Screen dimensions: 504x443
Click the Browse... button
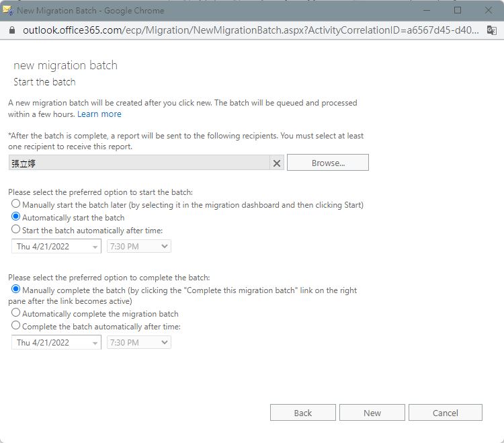(x=328, y=163)
